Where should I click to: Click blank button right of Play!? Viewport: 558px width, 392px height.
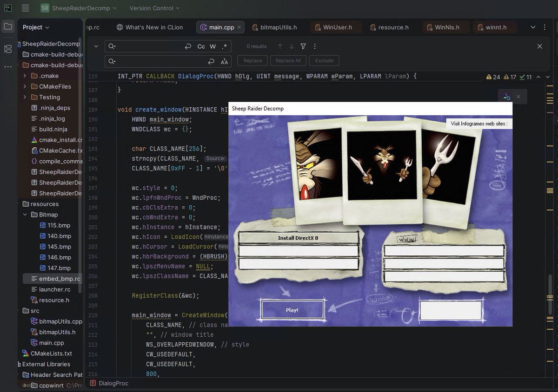[450, 310]
